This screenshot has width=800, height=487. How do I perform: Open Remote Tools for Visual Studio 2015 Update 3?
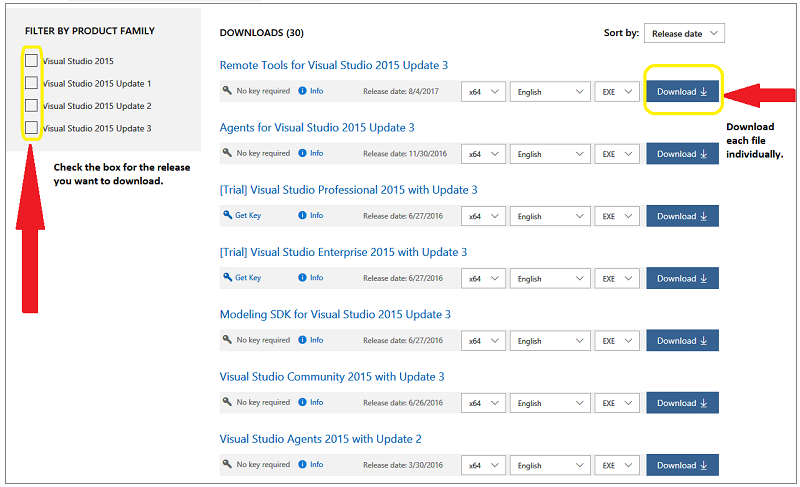[x=334, y=65]
